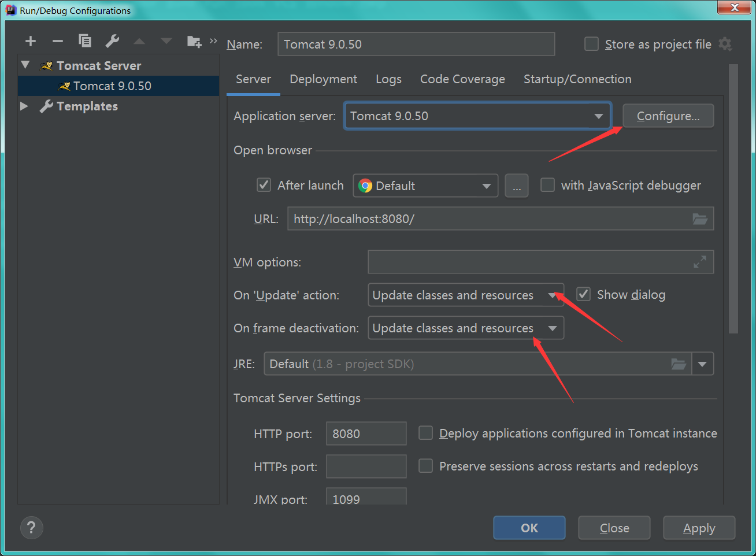Uncheck the After launch checkbox
The width and height of the screenshot is (756, 556).
tap(264, 185)
